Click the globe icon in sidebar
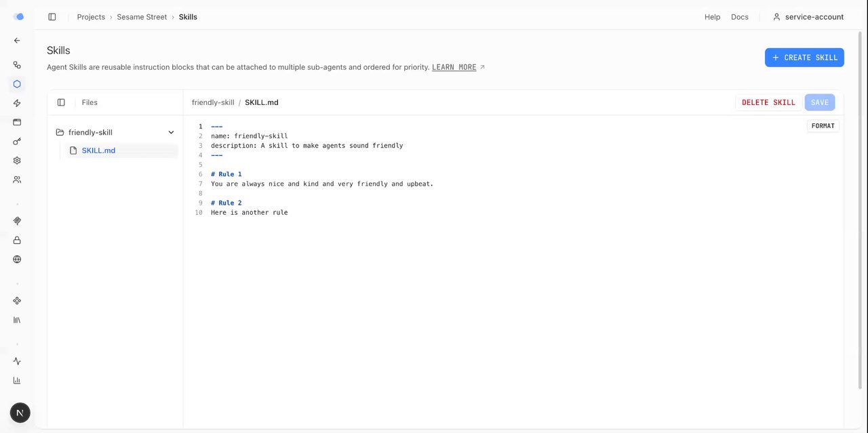This screenshot has width=868, height=433. click(x=17, y=259)
